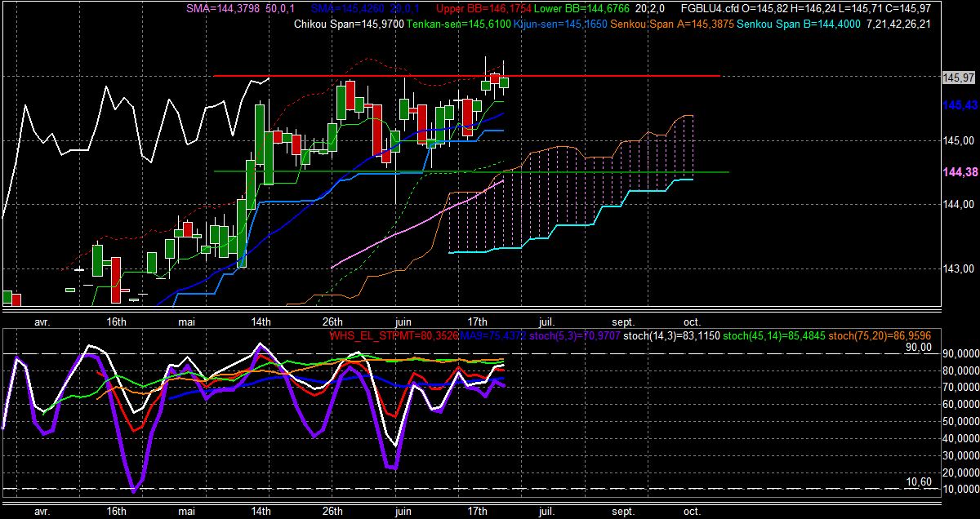The width and height of the screenshot is (980, 519).
Task: Click '17th' on the price chart date axis
Action: [477, 322]
